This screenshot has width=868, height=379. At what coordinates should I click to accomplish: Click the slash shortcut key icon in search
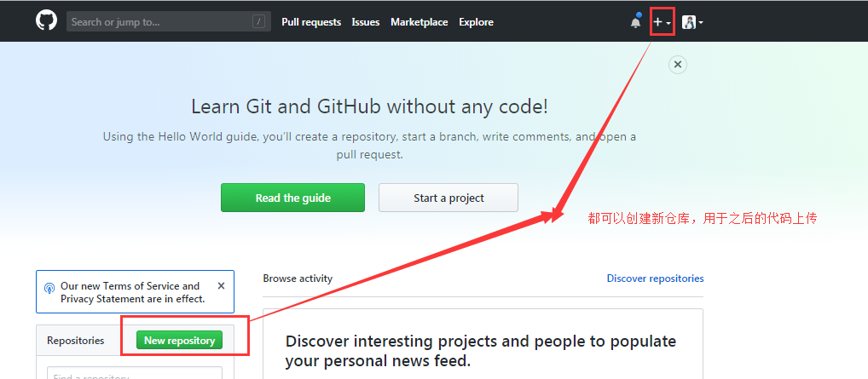click(x=258, y=21)
